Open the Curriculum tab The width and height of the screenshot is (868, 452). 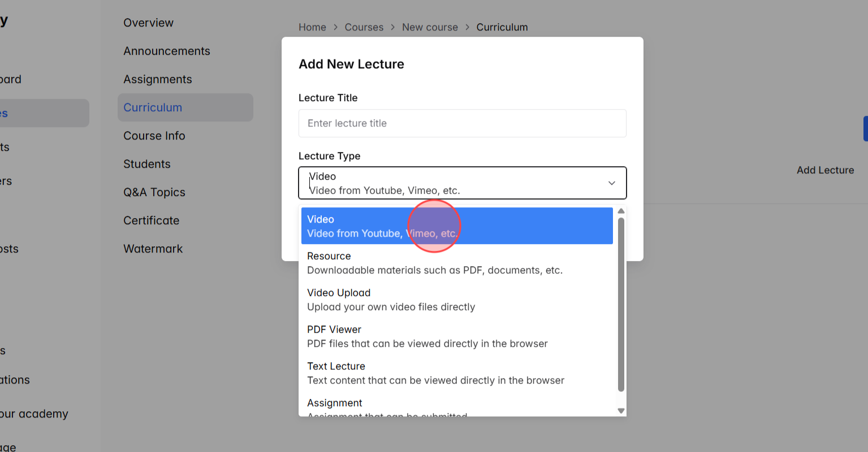point(153,107)
